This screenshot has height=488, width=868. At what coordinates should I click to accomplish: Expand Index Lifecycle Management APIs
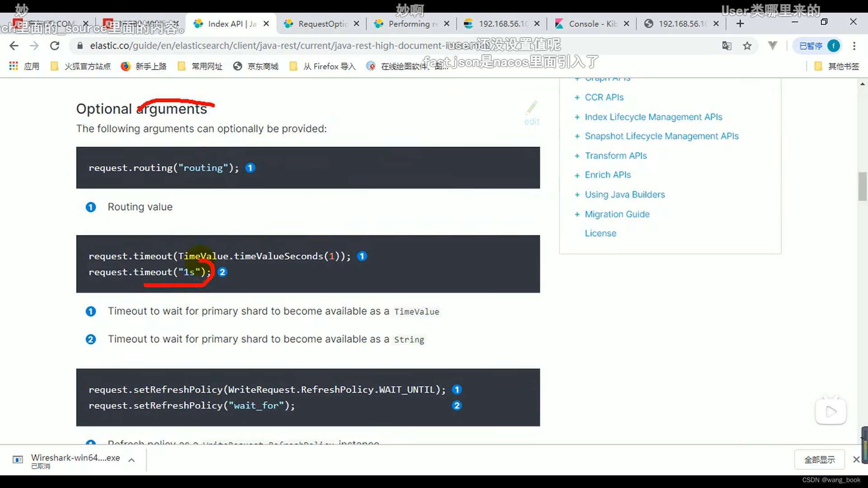577,117
